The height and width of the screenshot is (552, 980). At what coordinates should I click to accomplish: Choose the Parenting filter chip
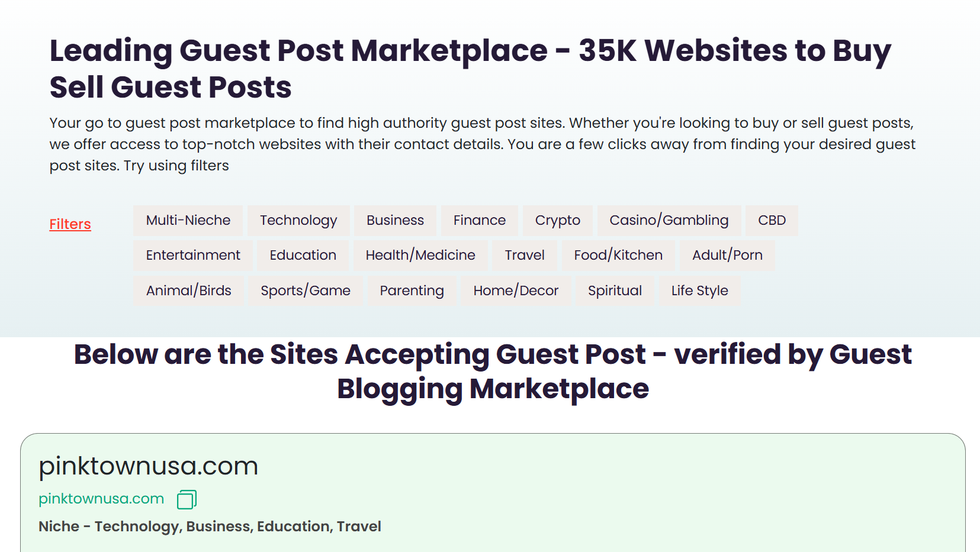tap(412, 290)
